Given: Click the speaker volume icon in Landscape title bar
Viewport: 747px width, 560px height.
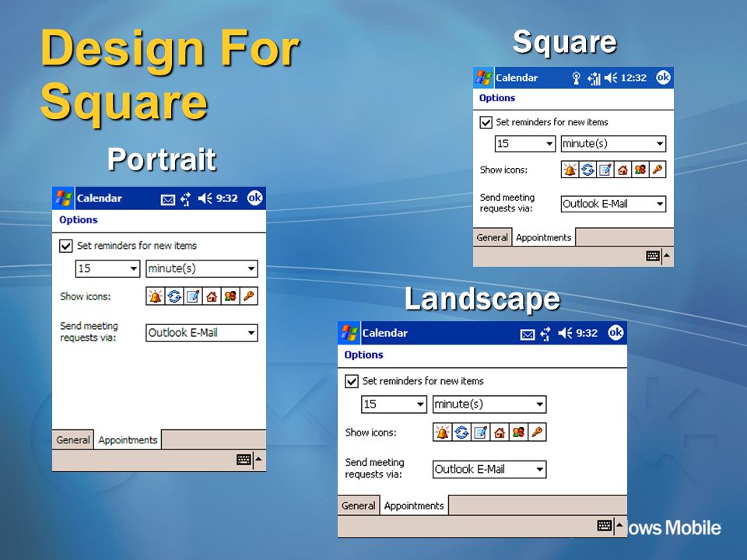Looking at the screenshot, I should tap(565, 333).
